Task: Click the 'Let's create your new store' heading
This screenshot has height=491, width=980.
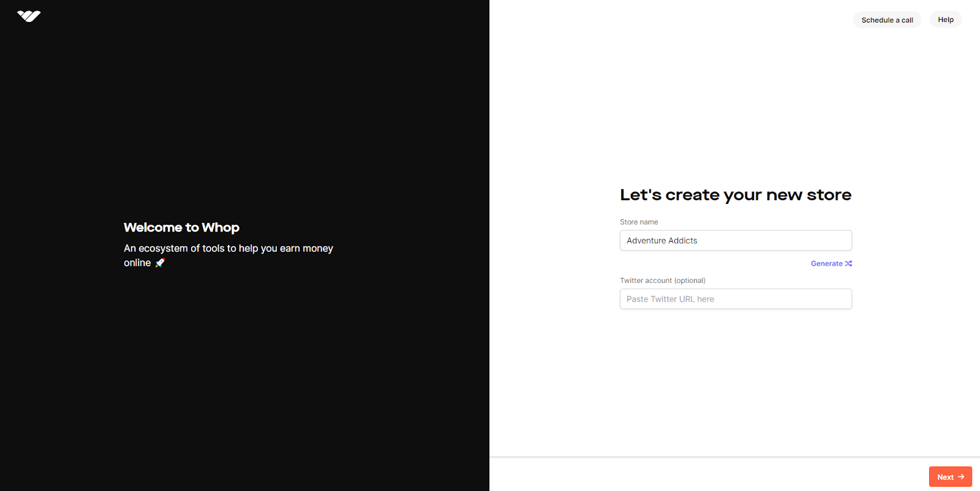Action: tap(735, 195)
